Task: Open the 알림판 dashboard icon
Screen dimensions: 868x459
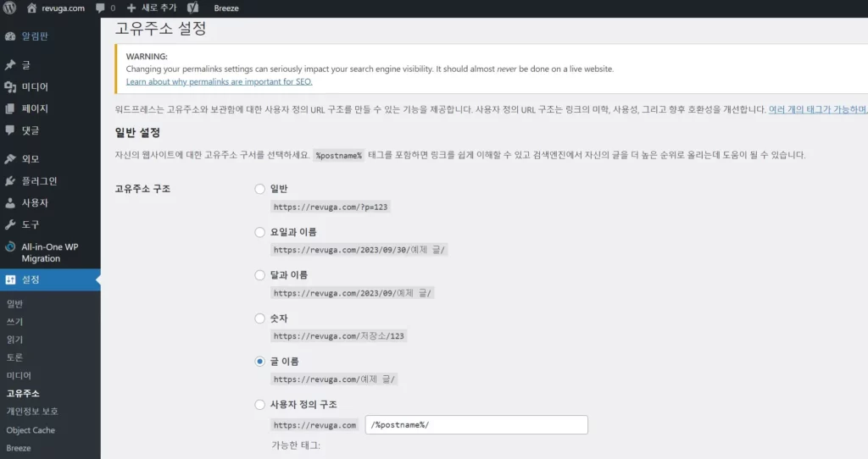Action: tap(10, 36)
